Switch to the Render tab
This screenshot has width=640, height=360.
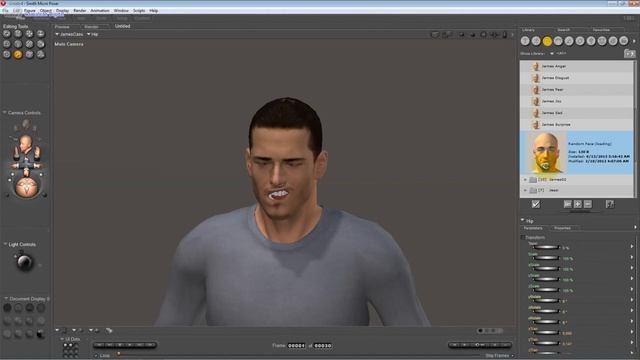[91, 27]
